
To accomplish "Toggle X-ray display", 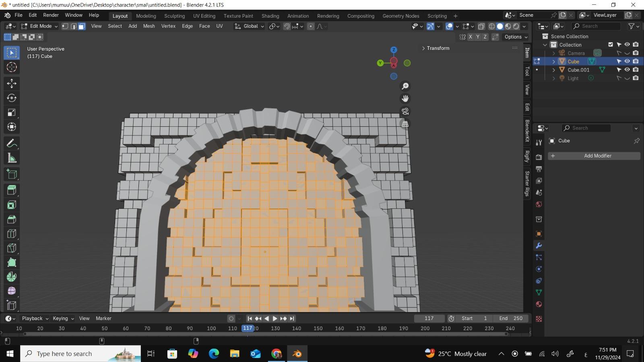I will 481,26.
